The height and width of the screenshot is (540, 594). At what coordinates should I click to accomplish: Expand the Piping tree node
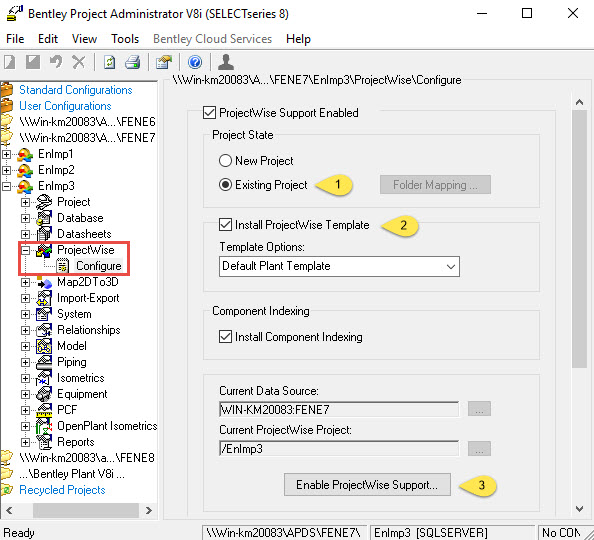click(25, 362)
